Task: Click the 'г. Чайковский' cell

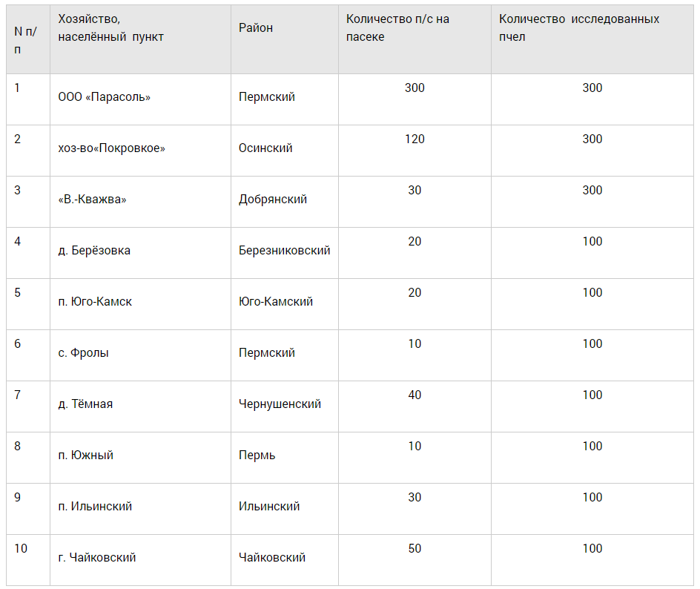Action: [x=97, y=558]
